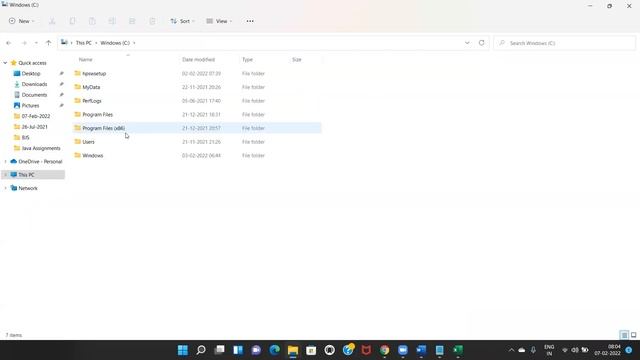Click the Cut icon in toolbar

(52, 21)
